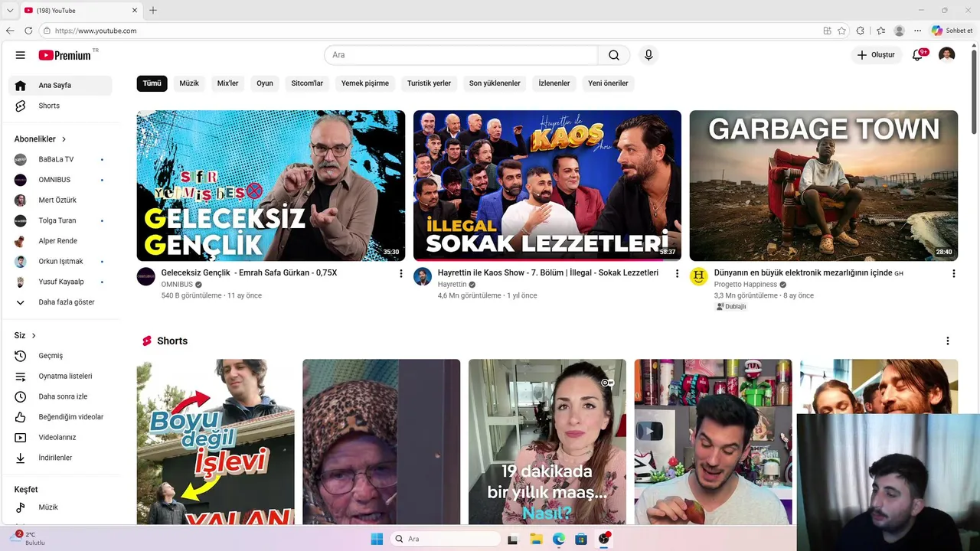Open new browser tab

(x=153, y=10)
